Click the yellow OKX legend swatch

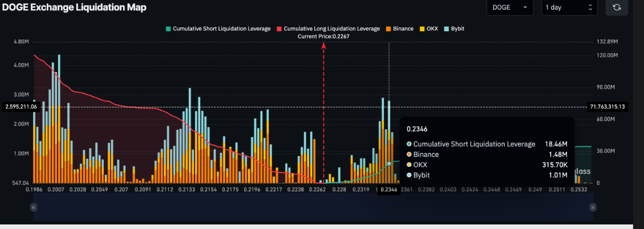pyautogui.click(x=422, y=28)
